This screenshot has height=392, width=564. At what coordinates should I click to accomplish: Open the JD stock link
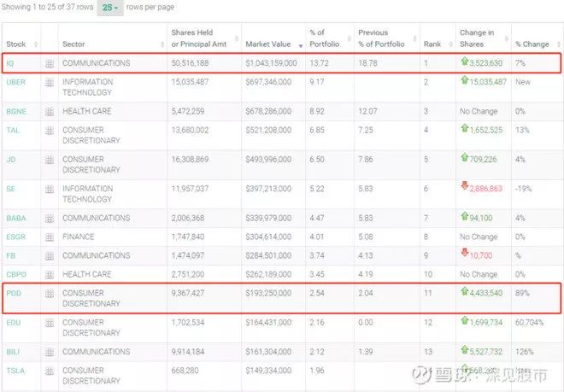[x=11, y=160]
